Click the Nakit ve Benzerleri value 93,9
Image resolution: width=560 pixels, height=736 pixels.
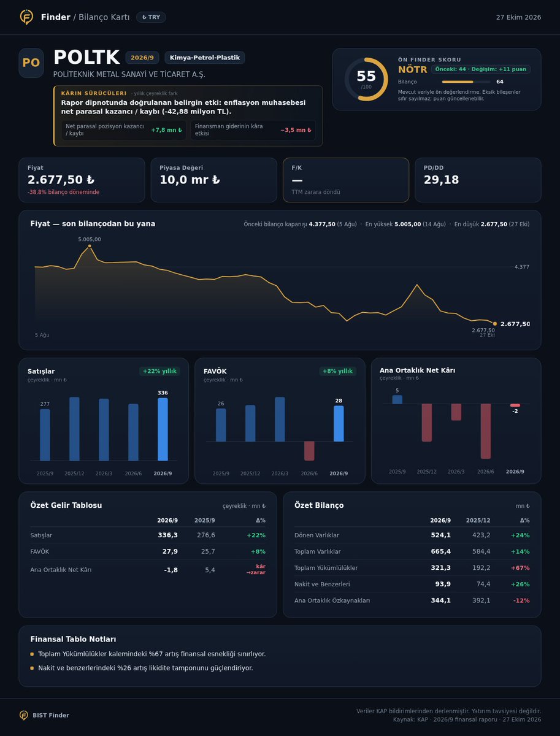coord(443,584)
